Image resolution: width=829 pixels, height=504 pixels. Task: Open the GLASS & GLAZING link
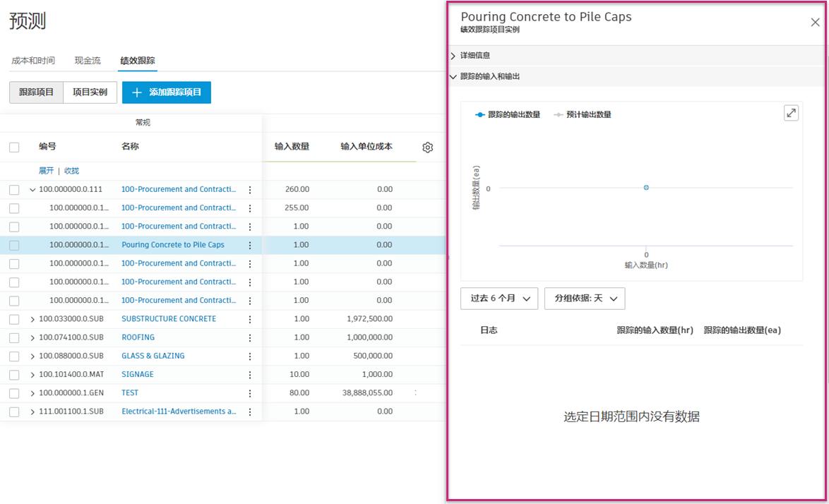coord(153,356)
